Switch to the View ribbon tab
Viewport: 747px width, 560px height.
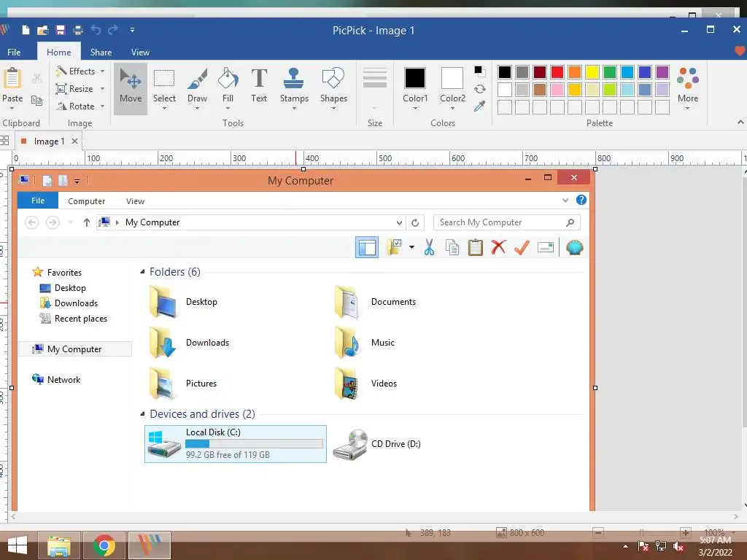[x=140, y=52]
